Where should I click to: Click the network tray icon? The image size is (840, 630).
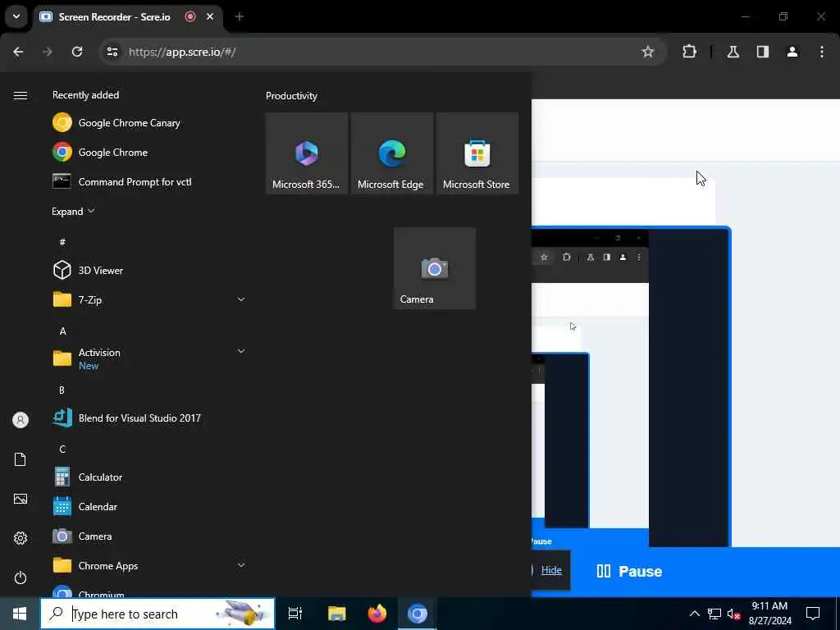pyautogui.click(x=714, y=614)
